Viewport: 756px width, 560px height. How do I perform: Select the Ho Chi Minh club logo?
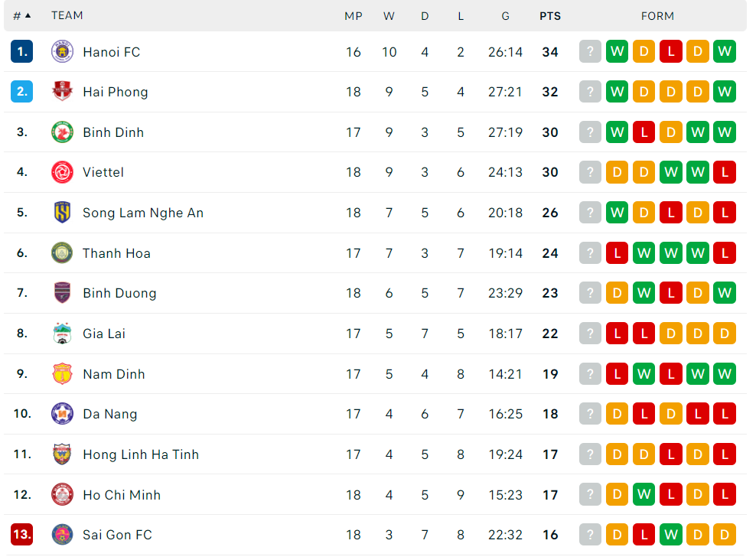click(x=62, y=494)
